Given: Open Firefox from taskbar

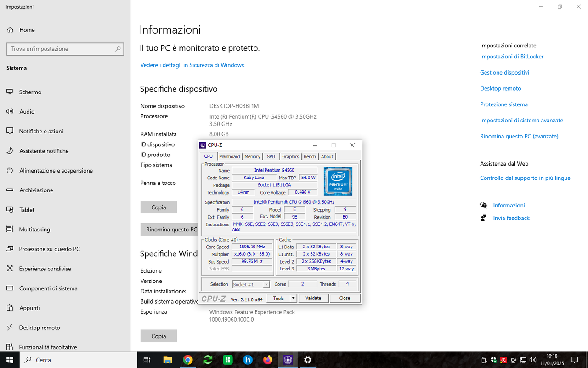Looking at the screenshot, I should tap(268, 360).
